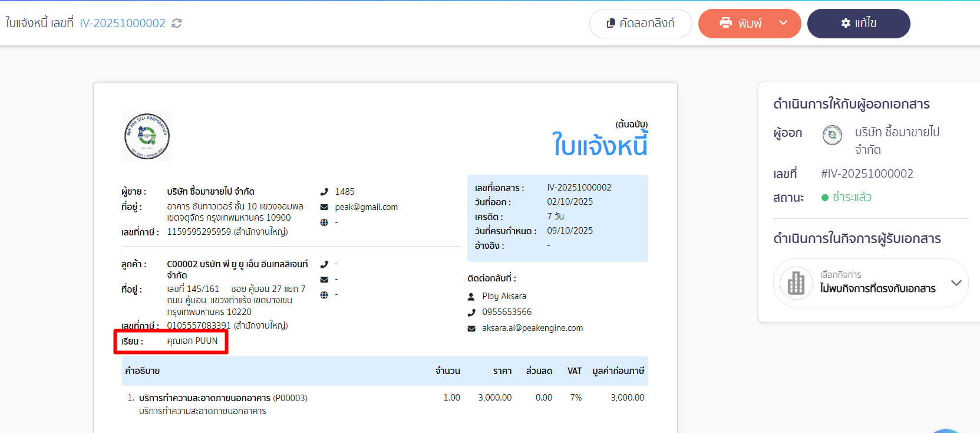Click the 7% VAT cell
Image resolution: width=980 pixels, height=433 pixels.
(576, 398)
